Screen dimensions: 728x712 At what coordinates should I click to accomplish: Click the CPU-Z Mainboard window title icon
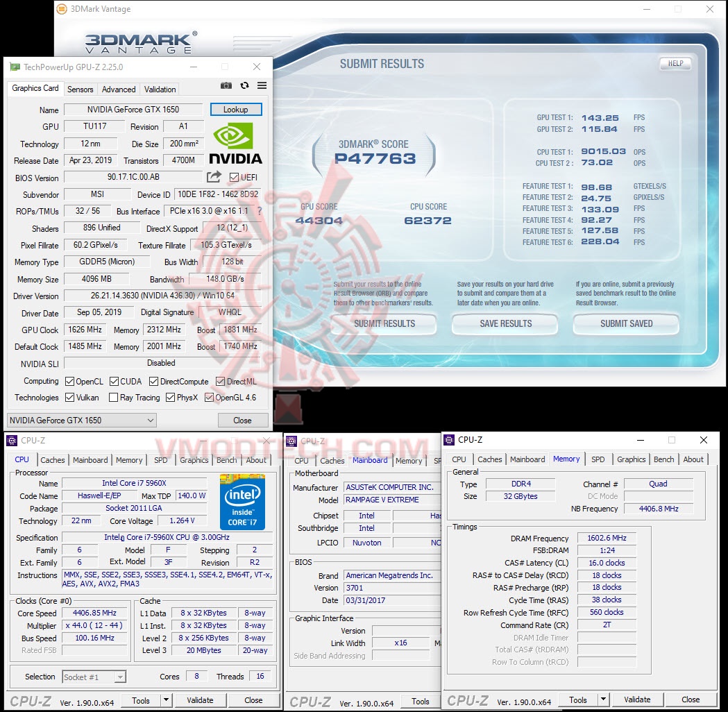click(x=291, y=441)
